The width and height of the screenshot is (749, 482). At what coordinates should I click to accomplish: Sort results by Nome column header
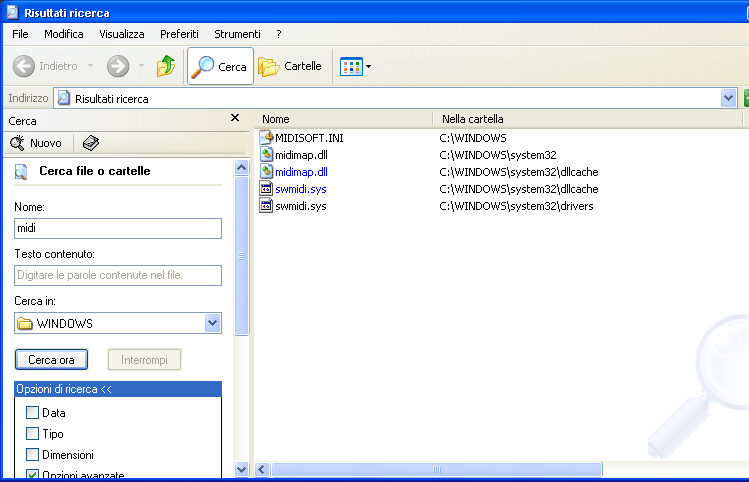(345, 119)
